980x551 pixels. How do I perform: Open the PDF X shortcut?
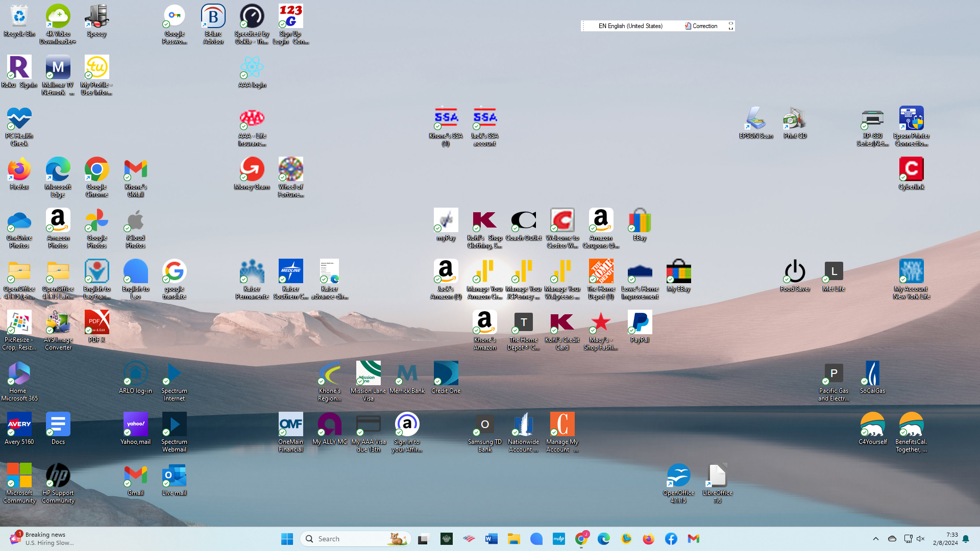click(96, 323)
